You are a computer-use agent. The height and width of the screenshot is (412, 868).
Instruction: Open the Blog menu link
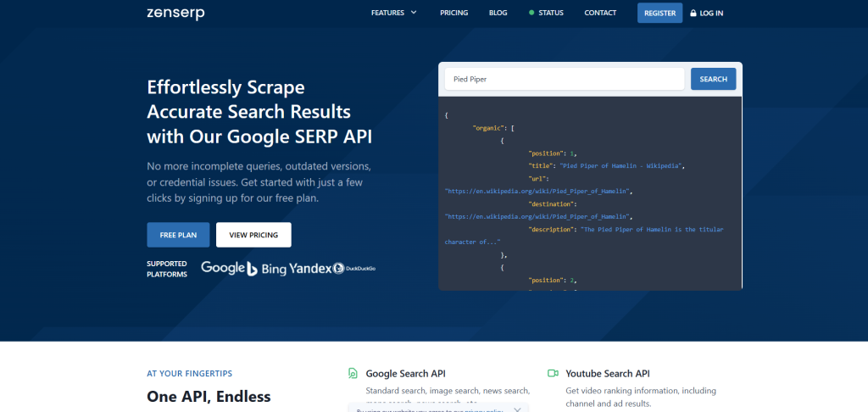point(498,13)
